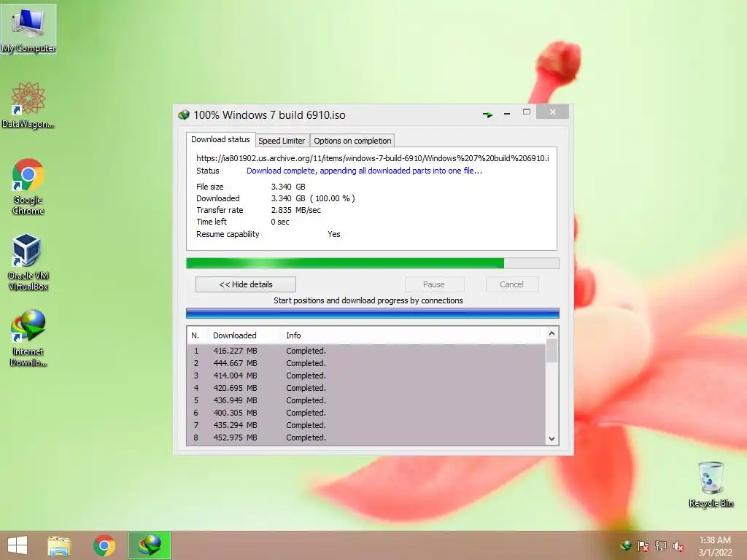The image size is (747, 560).
Task: Close the download dialog window
Action: pyautogui.click(x=553, y=112)
